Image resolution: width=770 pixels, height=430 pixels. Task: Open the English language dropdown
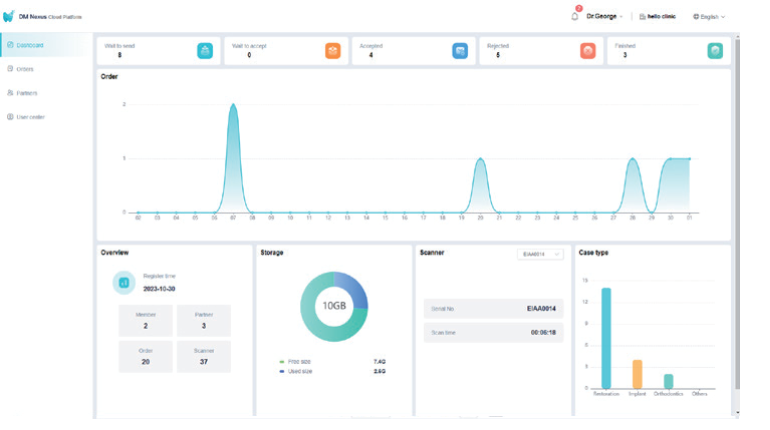point(709,17)
